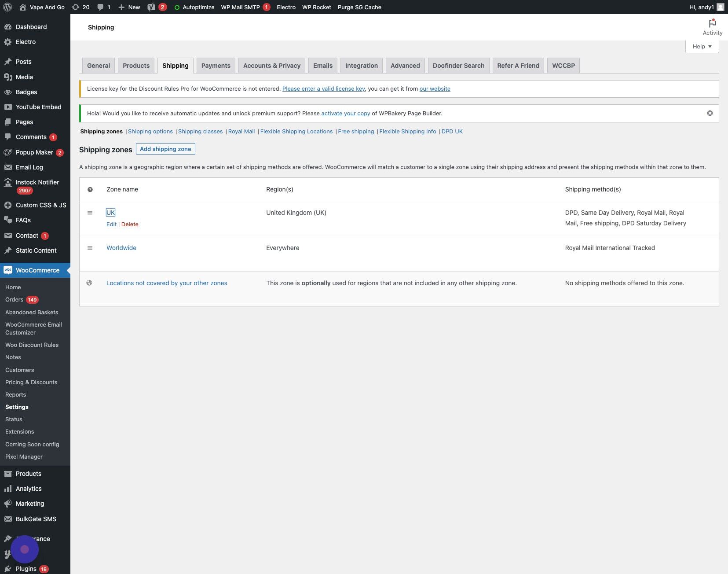Click the Comments icon in sidebar

(x=8, y=137)
